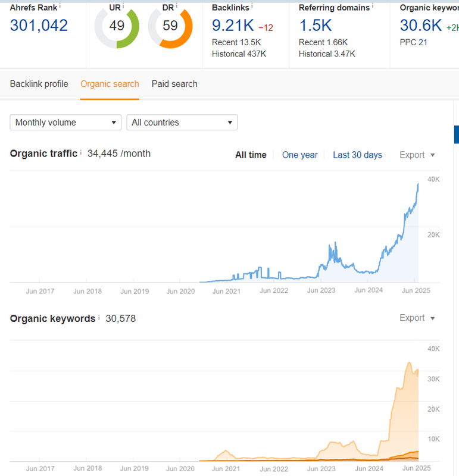
Task: Click Recent 1.66K referring domains text
Action: 323,42
